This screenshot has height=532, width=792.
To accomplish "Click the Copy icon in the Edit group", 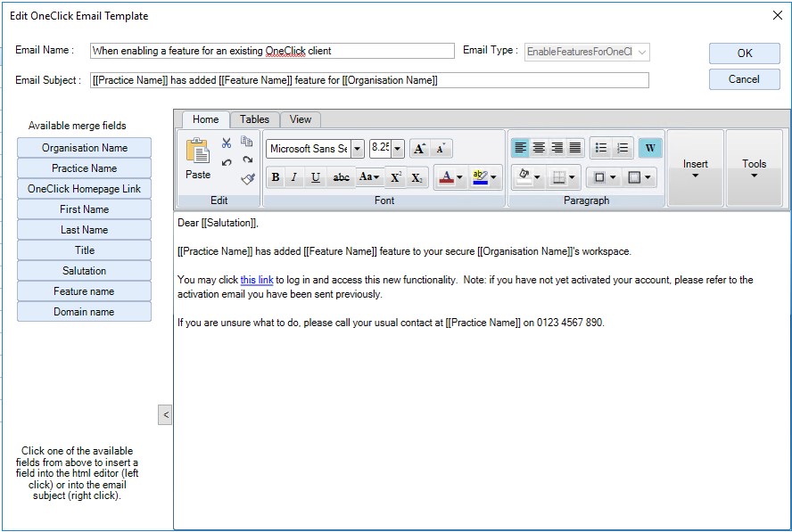I will coord(246,142).
